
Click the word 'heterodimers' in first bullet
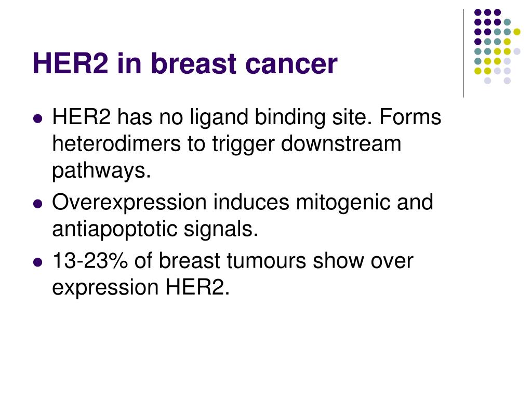coord(116,143)
